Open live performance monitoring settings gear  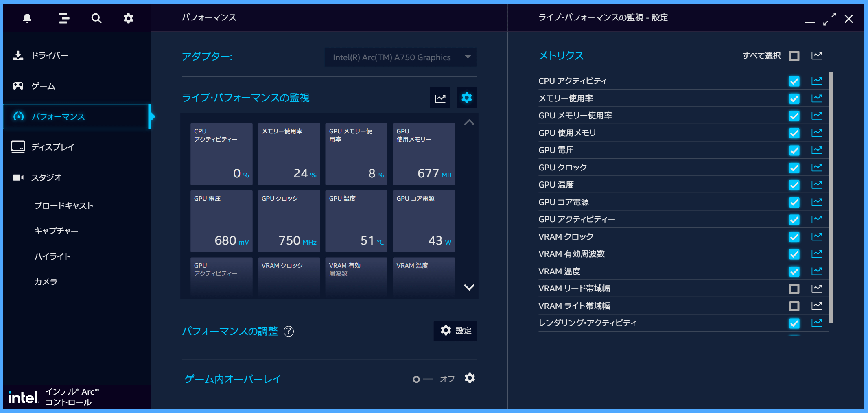click(x=467, y=98)
